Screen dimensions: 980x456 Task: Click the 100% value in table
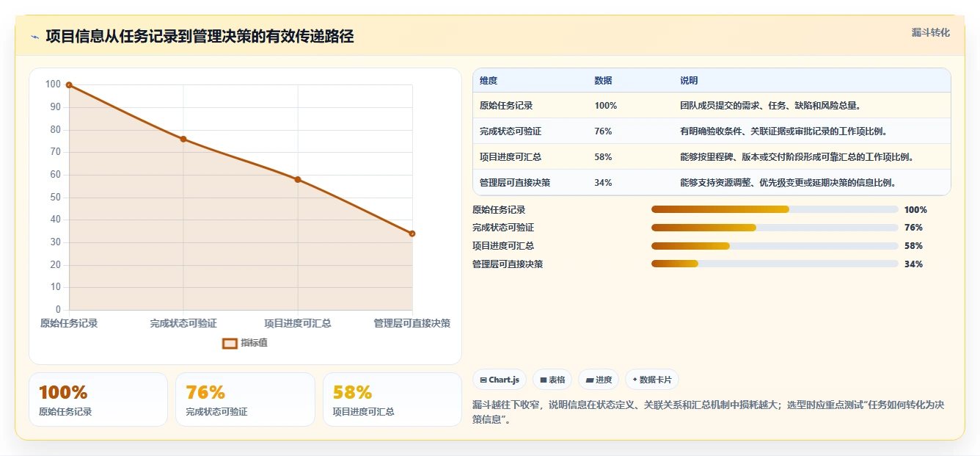tap(606, 106)
